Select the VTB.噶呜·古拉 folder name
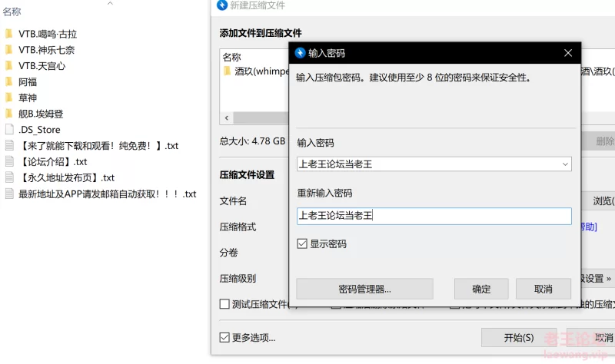 point(48,34)
